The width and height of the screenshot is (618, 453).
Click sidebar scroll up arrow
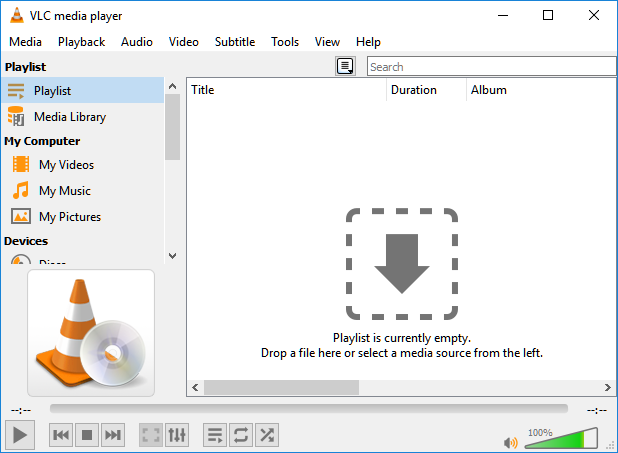172,86
